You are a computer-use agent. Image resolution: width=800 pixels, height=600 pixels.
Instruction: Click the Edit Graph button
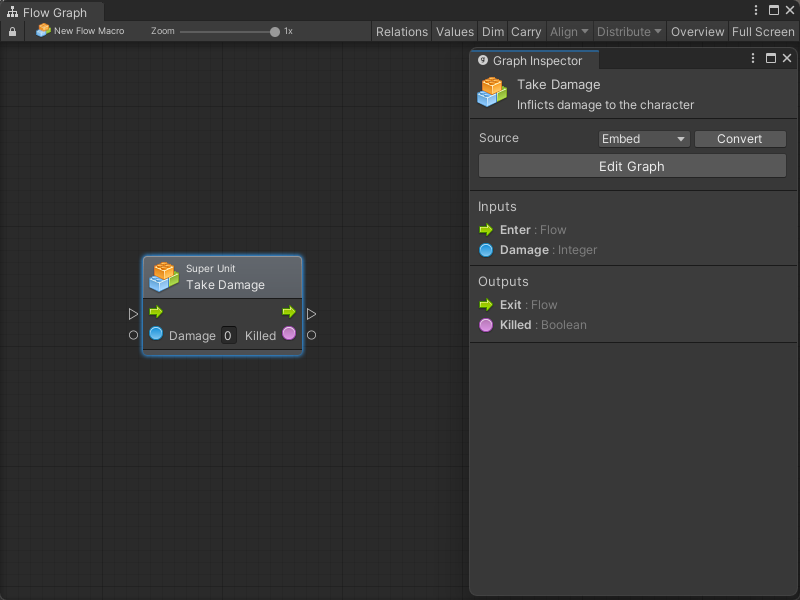(x=632, y=166)
